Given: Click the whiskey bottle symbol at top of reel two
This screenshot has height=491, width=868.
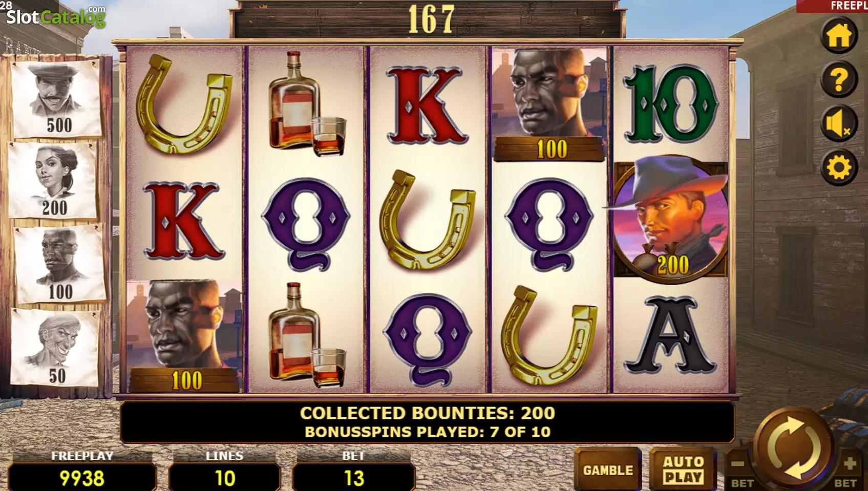Looking at the screenshot, I should tap(306, 104).
